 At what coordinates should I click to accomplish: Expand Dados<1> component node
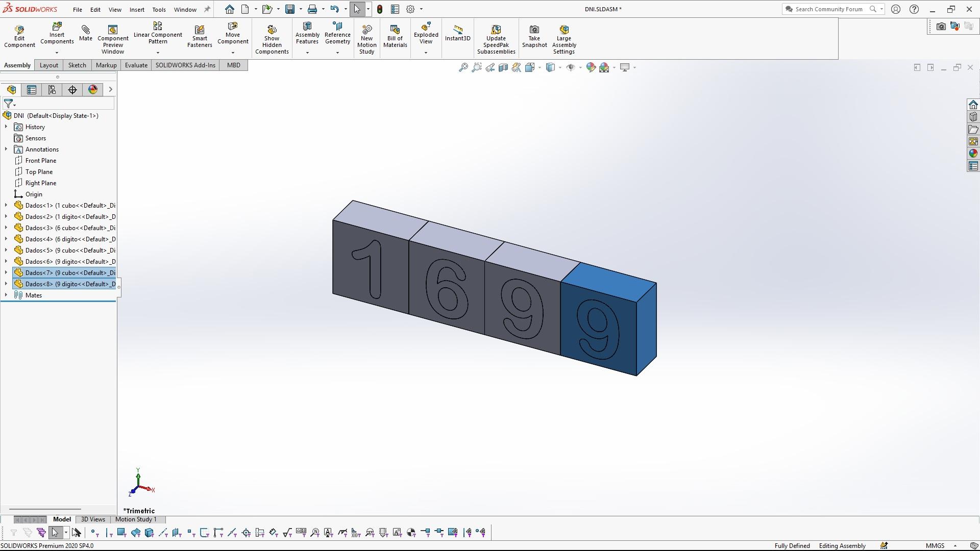(x=6, y=206)
